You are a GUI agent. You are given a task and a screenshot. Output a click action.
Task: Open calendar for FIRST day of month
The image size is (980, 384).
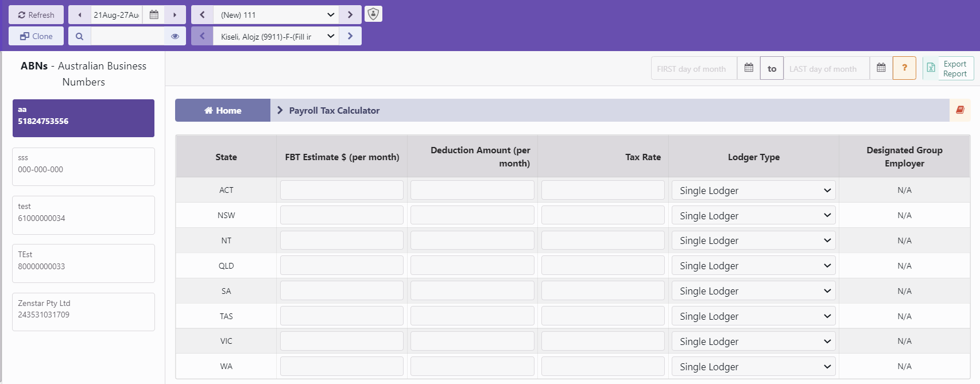coord(749,68)
